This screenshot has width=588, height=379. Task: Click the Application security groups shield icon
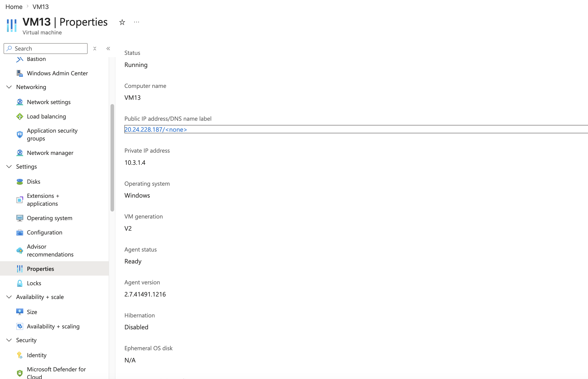point(20,135)
